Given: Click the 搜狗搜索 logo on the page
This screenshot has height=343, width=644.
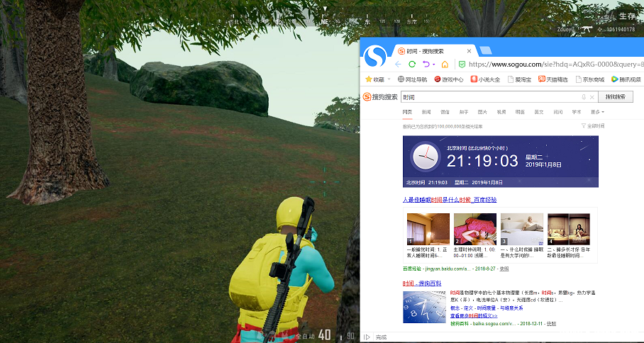Looking at the screenshot, I should click(380, 97).
